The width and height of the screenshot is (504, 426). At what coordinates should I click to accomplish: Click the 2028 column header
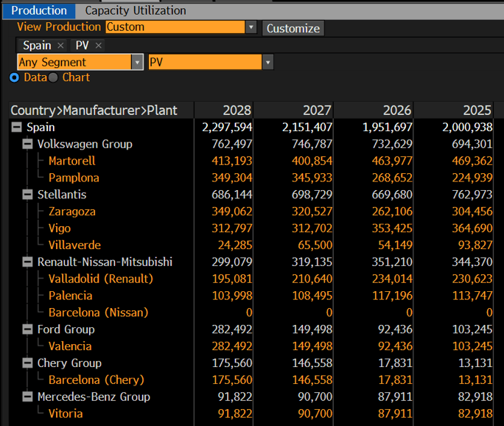224,111
